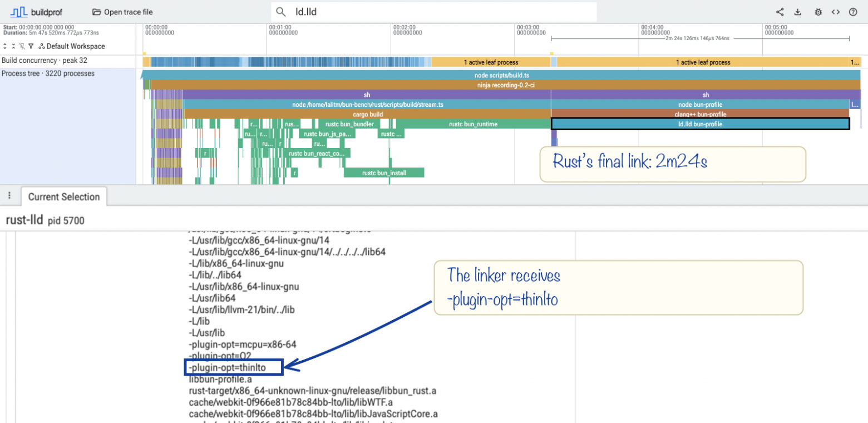Viewport: 868px width, 423px height.
Task: Expand all tracks icon
Action: pyautogui.click(x=5, y=46)
